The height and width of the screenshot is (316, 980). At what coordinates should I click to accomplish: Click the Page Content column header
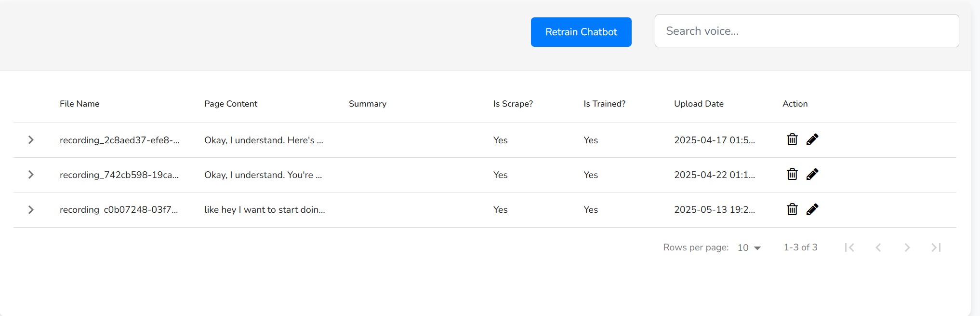[231, 104]
